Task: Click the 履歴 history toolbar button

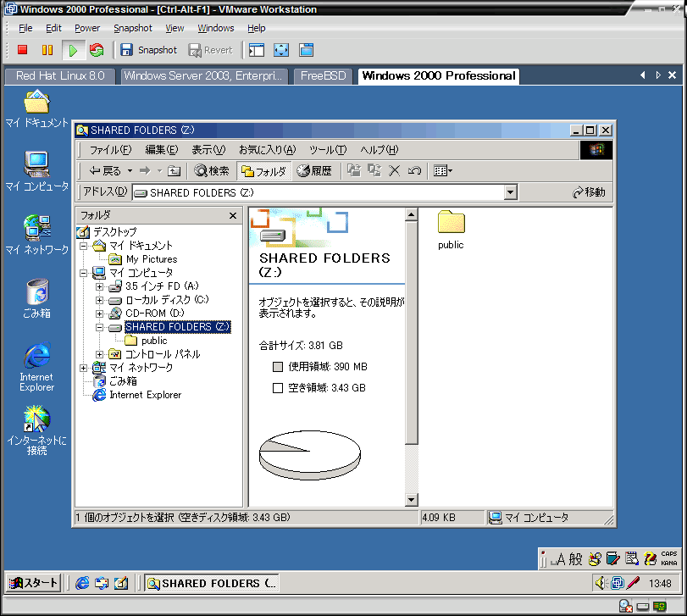Action: 314,171
